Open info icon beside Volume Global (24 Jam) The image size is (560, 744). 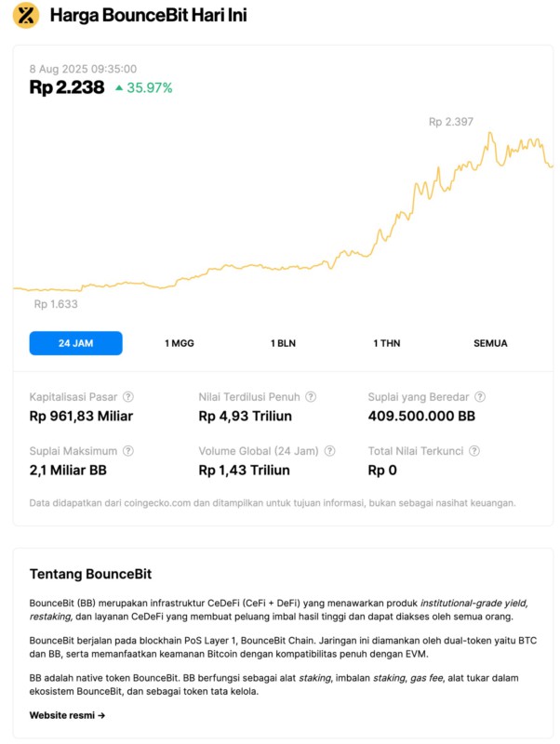(x=327, y=451)
